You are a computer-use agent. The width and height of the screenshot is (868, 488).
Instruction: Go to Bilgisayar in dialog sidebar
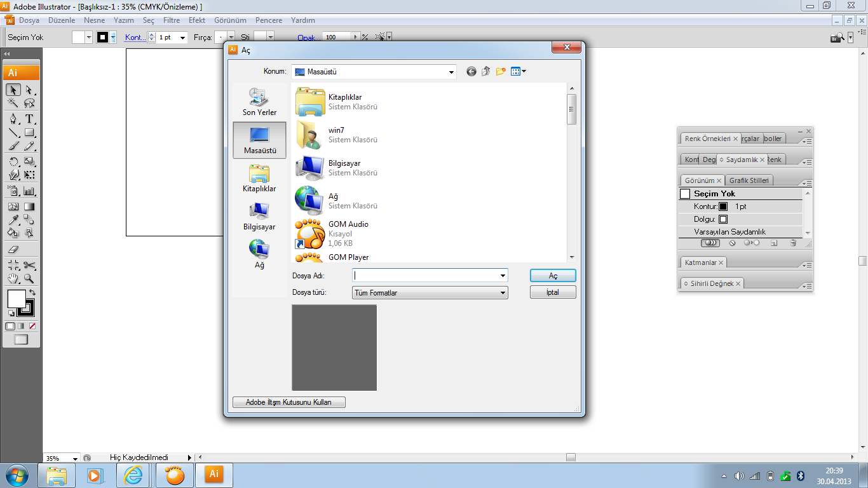pyautogui.click(x=259, y=216)
